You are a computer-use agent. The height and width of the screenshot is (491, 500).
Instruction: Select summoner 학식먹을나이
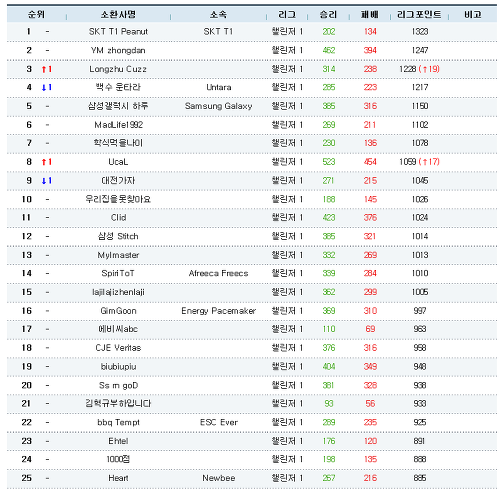[x=118, y=143]
